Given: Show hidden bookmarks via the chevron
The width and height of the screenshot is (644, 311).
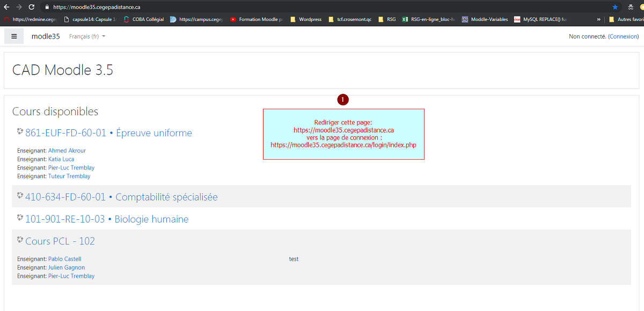Looking at the screenshot, I should [598, 19].
